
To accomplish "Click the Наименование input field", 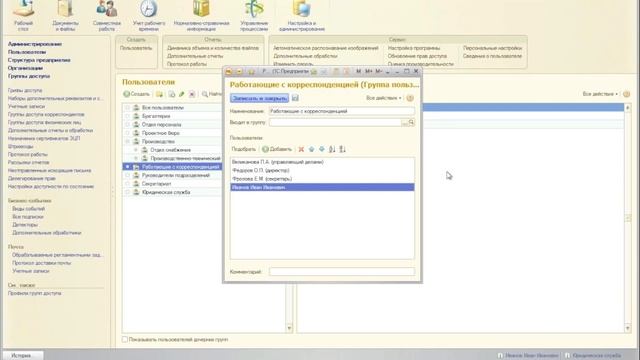I will 342,111.
